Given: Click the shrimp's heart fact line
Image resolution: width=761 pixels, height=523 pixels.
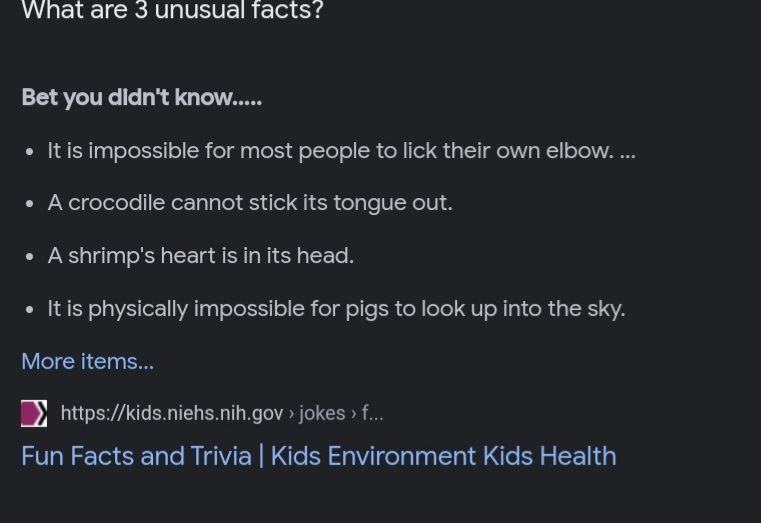Looking at the screenshot, I should click(x=201, y=256).
